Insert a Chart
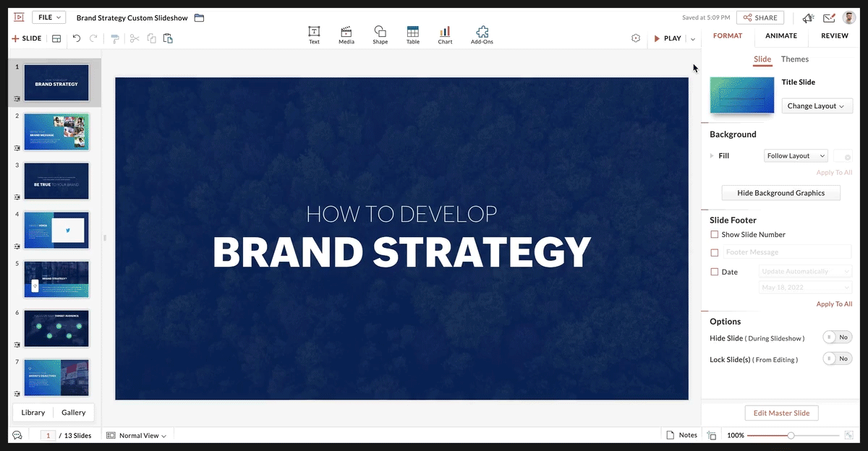 click(x=445, y=35)
